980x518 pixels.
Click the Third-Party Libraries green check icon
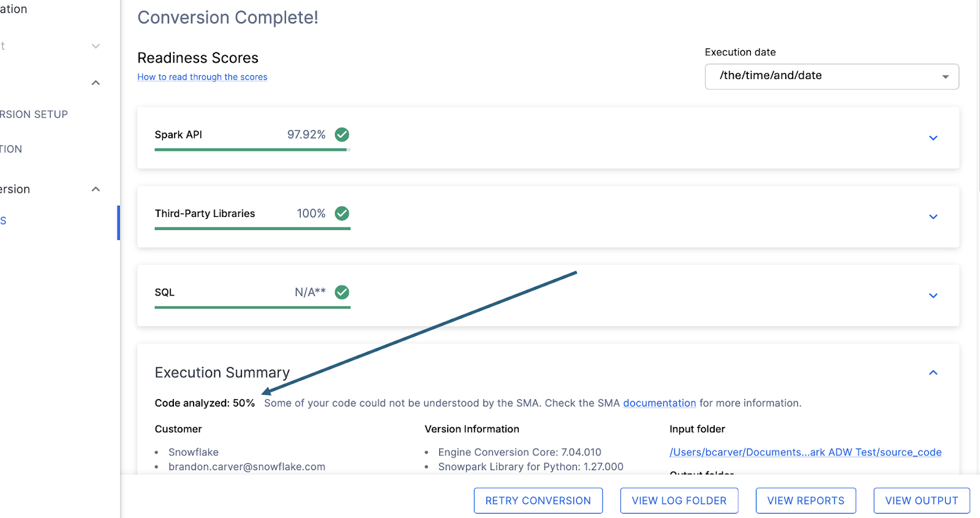coord(342,213)
